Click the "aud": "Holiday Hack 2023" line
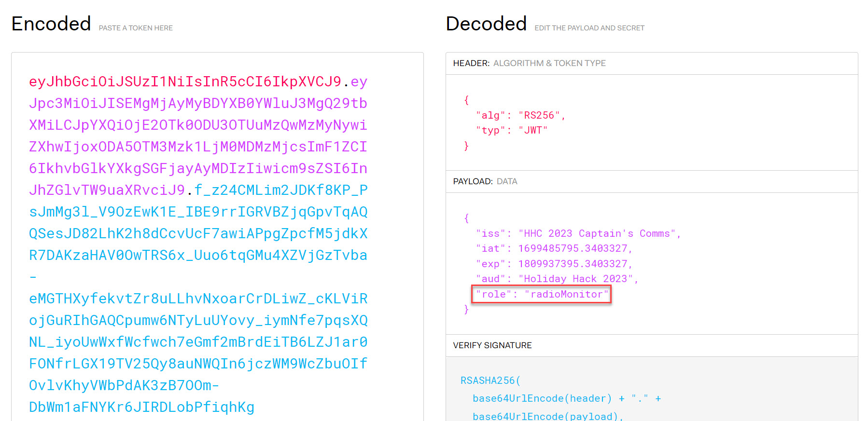The width and height of the screenshot is (868, 421). [557, 279]
